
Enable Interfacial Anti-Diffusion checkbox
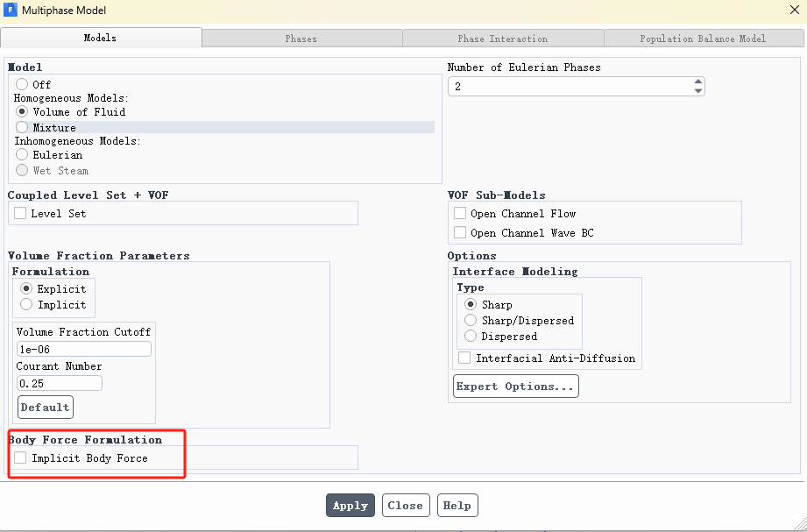pyautogui.click(x=465, y=358)
